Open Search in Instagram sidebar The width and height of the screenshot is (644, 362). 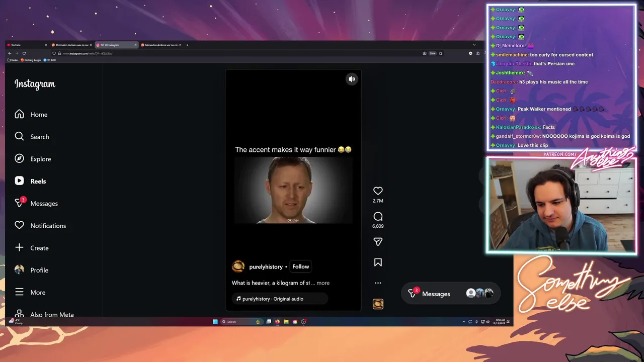tap(32, 137)
